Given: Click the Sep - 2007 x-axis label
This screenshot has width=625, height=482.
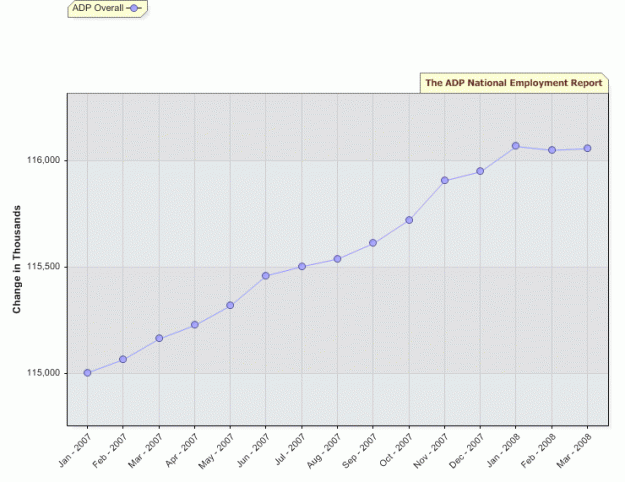Looking at the screenshot, I should pyautogui.click(x=360, y=451).
